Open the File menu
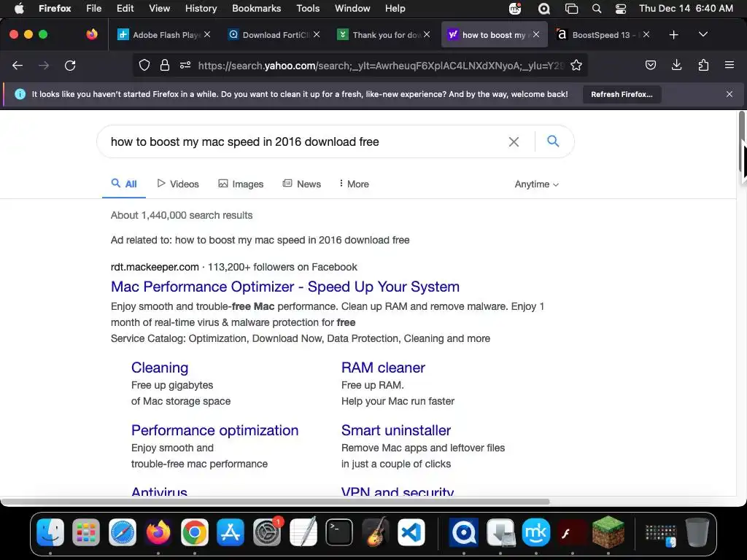Image resolution: width=747 pixels, height=560 pixels. [93, 8]
